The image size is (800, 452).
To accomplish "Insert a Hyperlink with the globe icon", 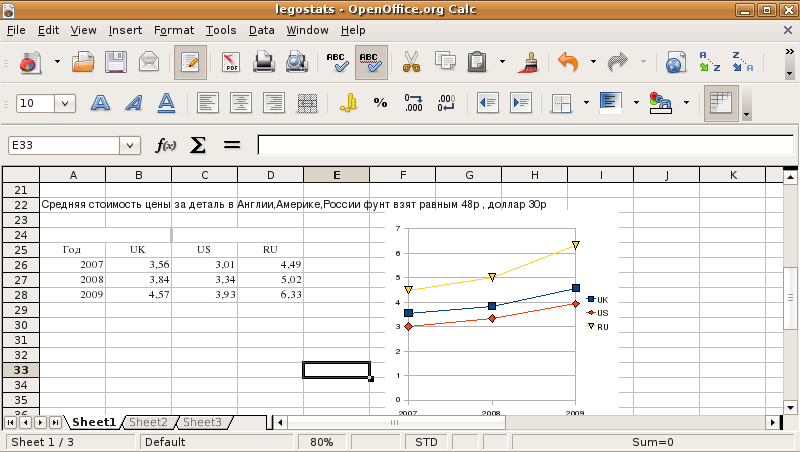I will point(675,62).
